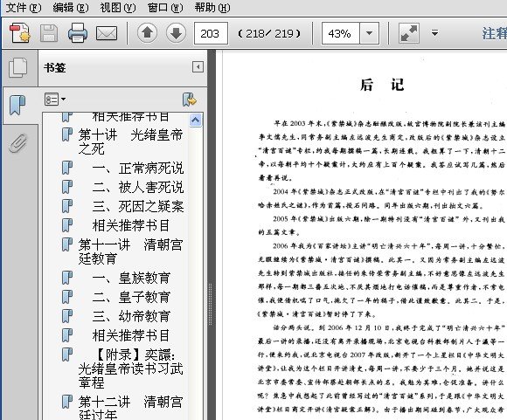Click the new bookmark icon
Viewport: 507px width, 420px height.
click(190, 100)
